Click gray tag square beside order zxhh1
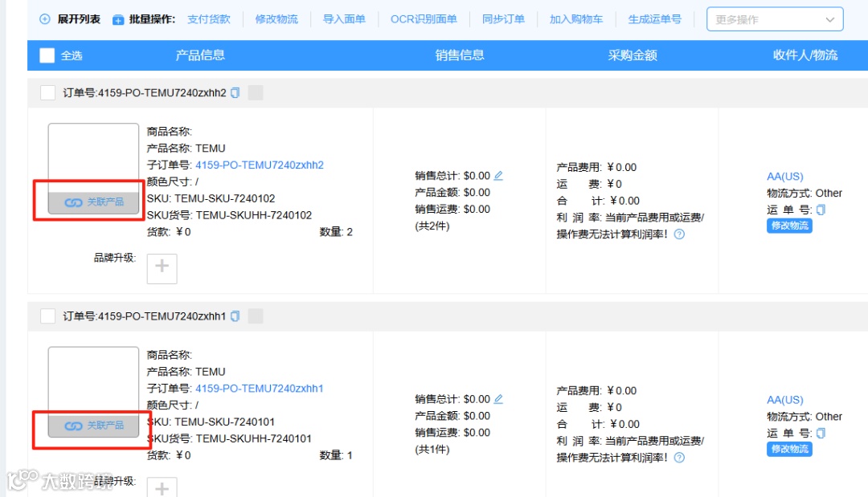The height and width of the screenshot is (497, 868). (x=256, y=316)
